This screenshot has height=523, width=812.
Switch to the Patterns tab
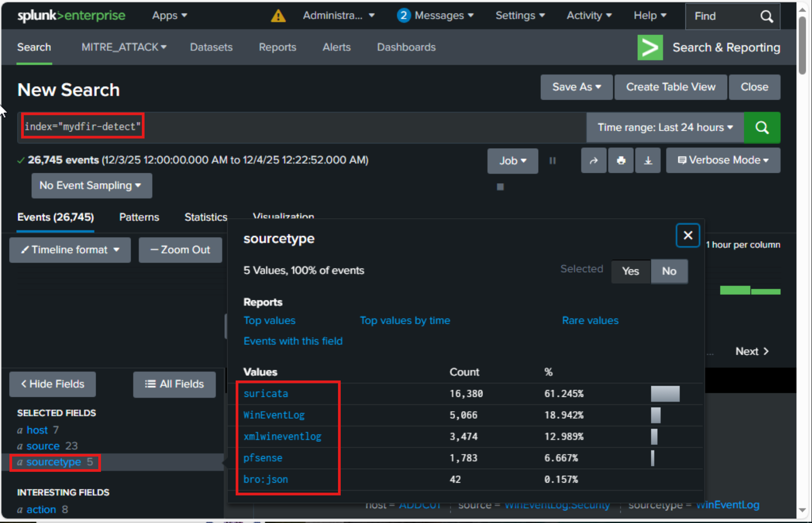coord(139,217)
